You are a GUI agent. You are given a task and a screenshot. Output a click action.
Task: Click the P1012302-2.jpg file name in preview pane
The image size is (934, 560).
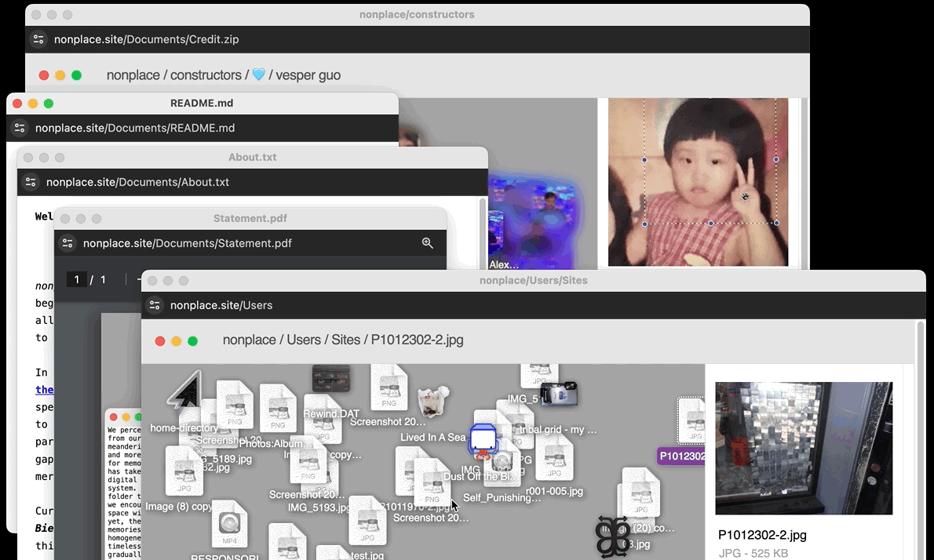762,534
